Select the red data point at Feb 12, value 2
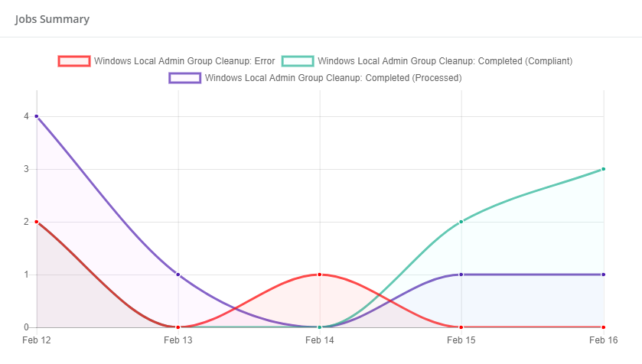Image resolution: width=642 pixels, height=364 pixels. coord(37,222)
